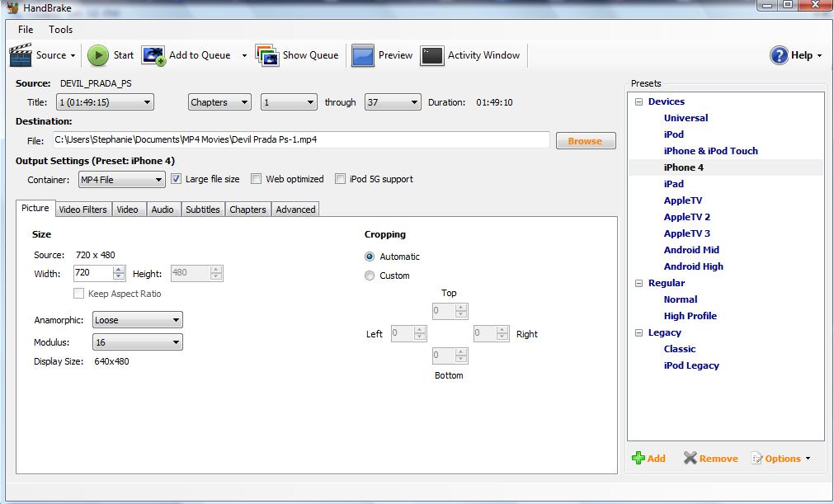
Task: Select the iPod Legacy preset
Action: 691,365
